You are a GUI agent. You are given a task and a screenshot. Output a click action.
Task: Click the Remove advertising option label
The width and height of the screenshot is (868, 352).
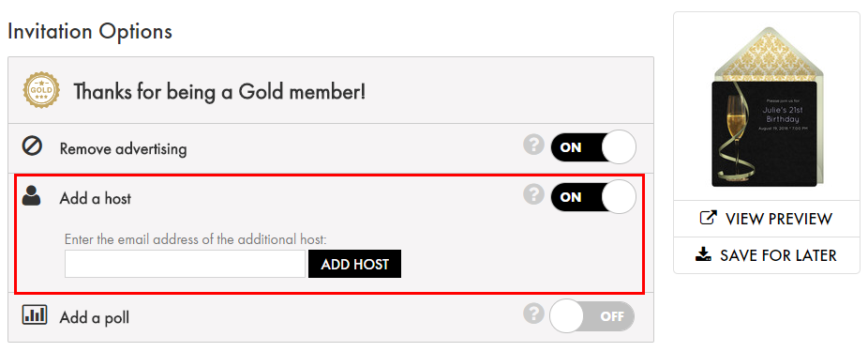click(123, 149)
